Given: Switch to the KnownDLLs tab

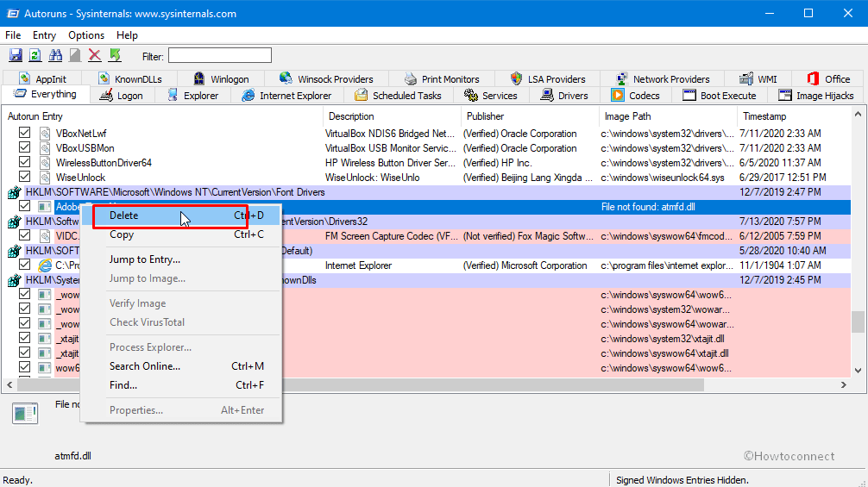Looking at the screenshot, I should click(130, 79).
